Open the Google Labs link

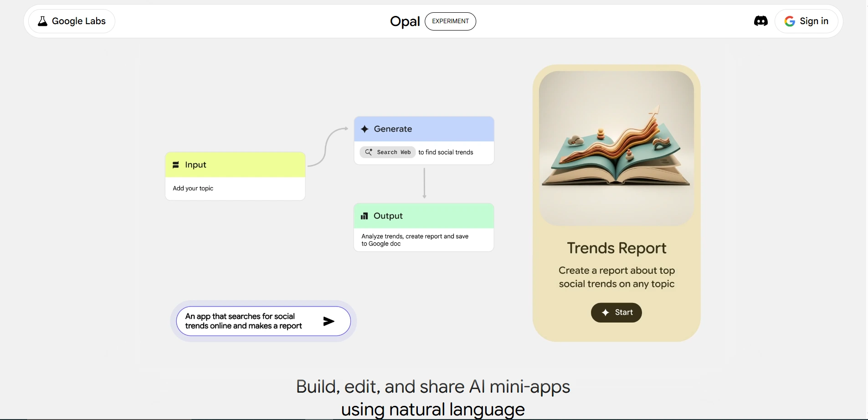click(72, 21)
